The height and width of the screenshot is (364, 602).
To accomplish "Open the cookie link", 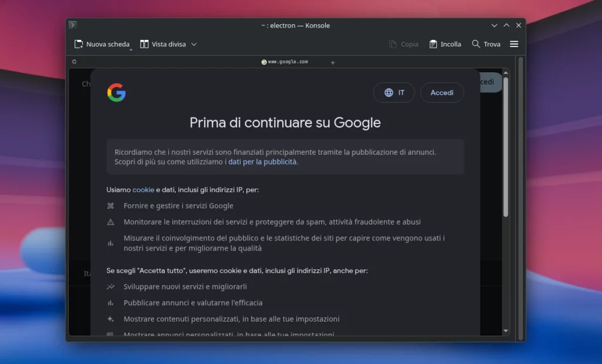I will 143,190.
